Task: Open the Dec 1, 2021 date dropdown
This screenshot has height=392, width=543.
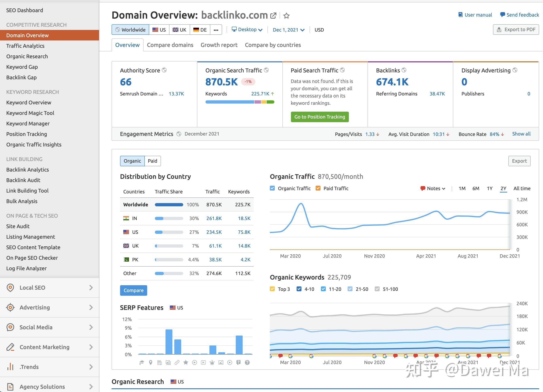Action: [x=289, y=30]
